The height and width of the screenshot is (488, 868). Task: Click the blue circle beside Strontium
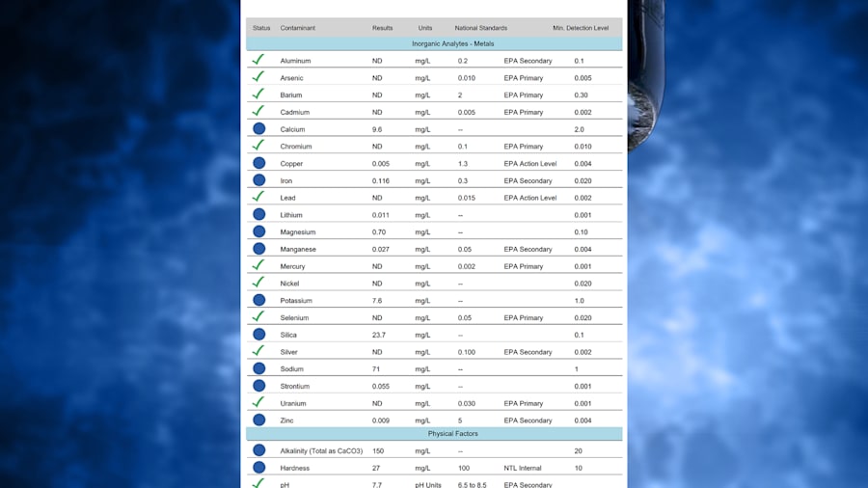coord(259,386)
